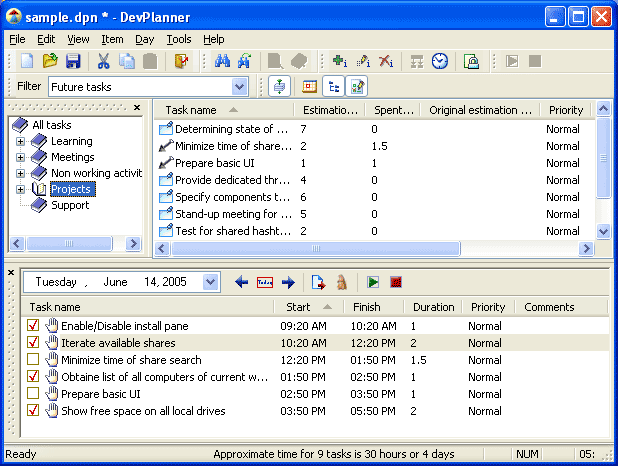The width and height of the screenshot is (618, 466).
Task: Click the New file toolbar icon
Action: tap(27, 61)
